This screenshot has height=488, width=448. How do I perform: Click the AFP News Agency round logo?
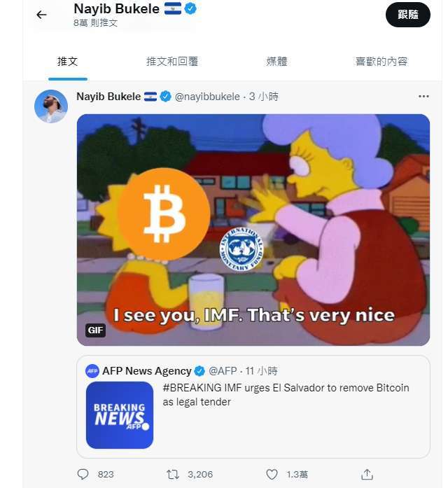pos(92,370)
